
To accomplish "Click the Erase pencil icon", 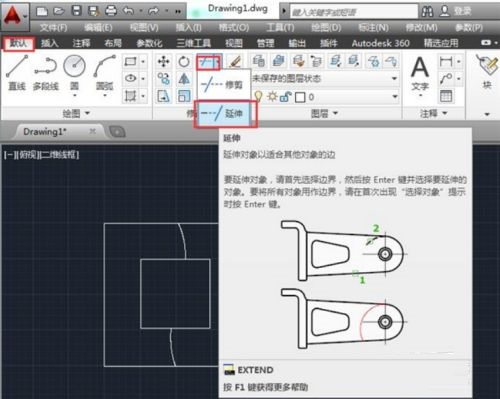I will coord(235,62).
